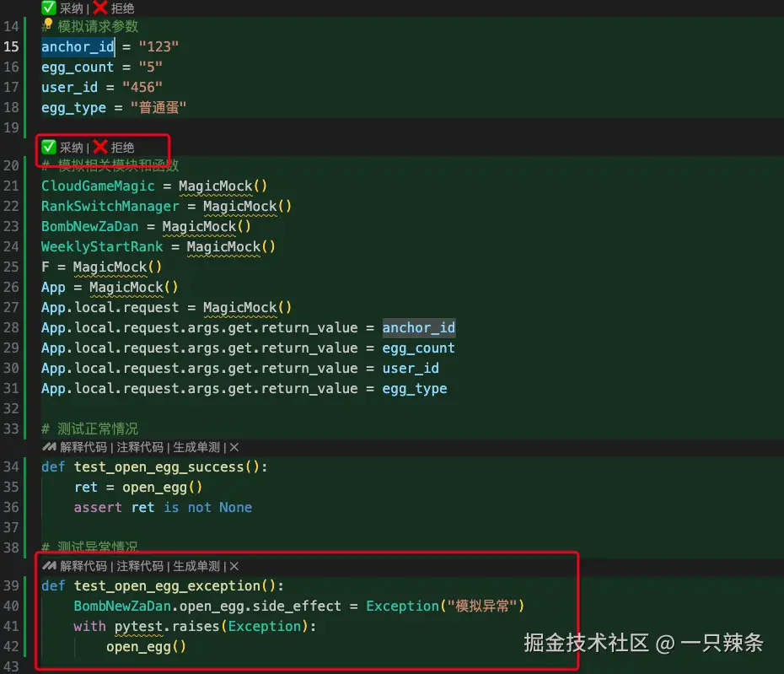This screenshot has width=784, height=674.
Task: Place cursor on egg_count variable on line 16
Action: [x=77, y=67]
